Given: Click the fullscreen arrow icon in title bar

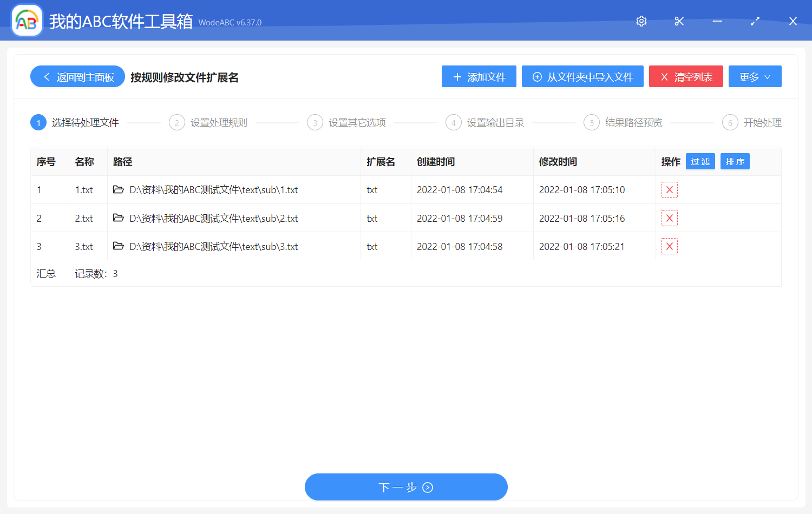Looking at the screenshot, I should point(755,21).
